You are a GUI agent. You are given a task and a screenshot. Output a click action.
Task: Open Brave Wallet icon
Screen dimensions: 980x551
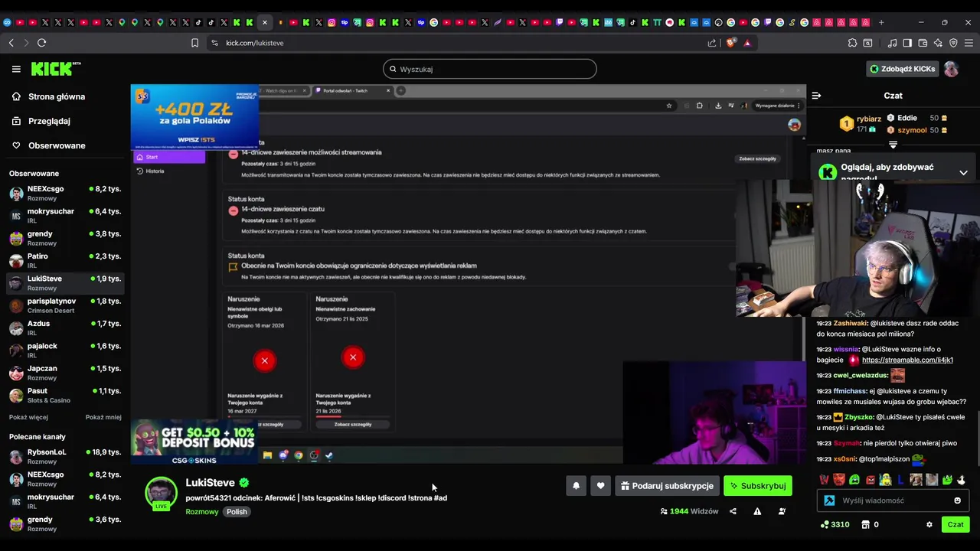[x=923, y=43]
